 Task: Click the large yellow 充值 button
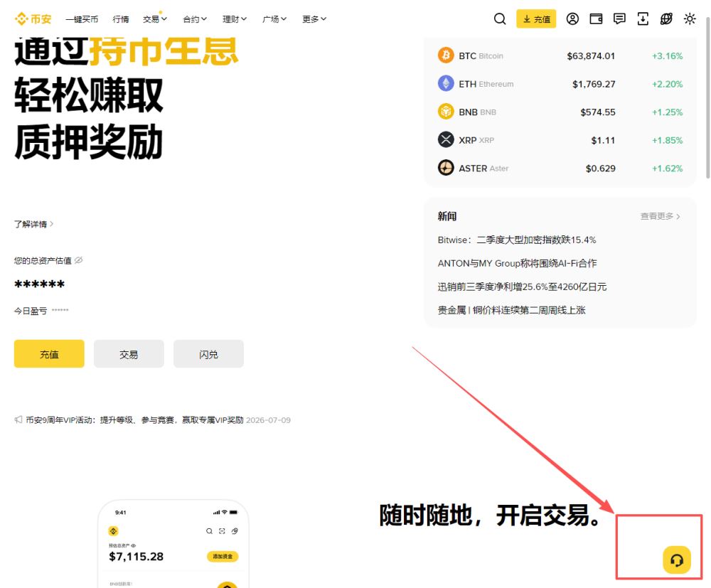pos(49,354)
